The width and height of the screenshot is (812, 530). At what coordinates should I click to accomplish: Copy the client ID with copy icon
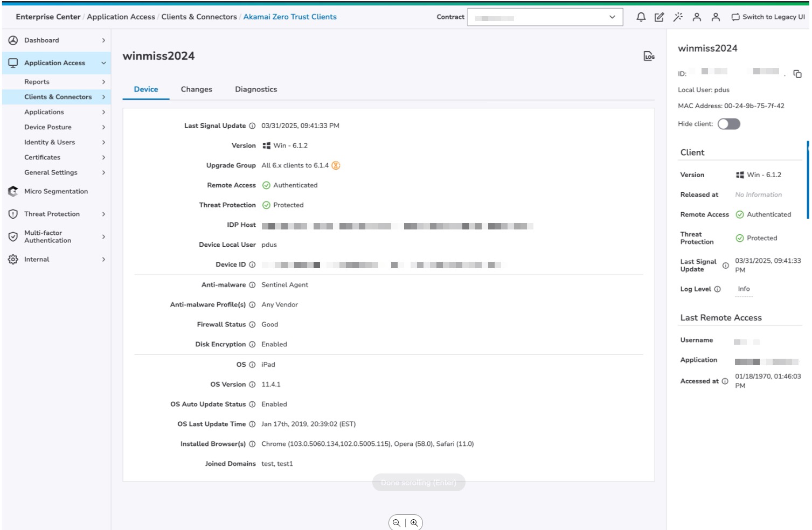tap(797, 74)
